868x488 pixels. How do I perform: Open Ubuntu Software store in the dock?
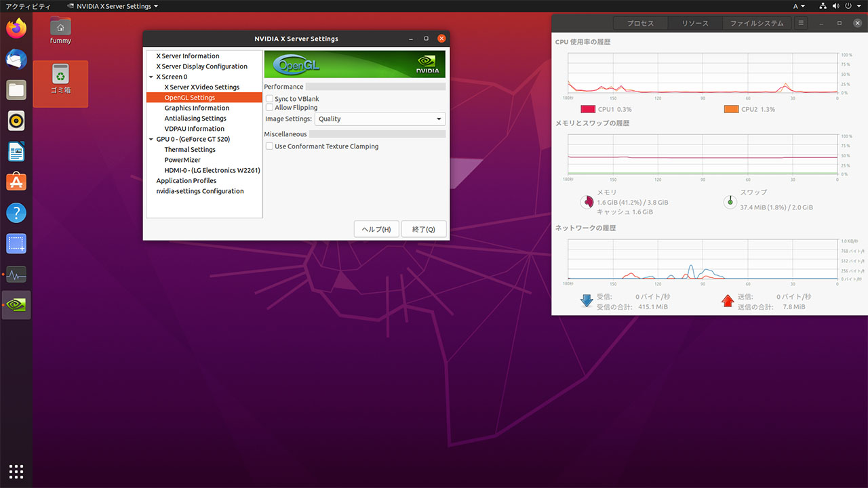pyautogui.click(x=16, y=182)
